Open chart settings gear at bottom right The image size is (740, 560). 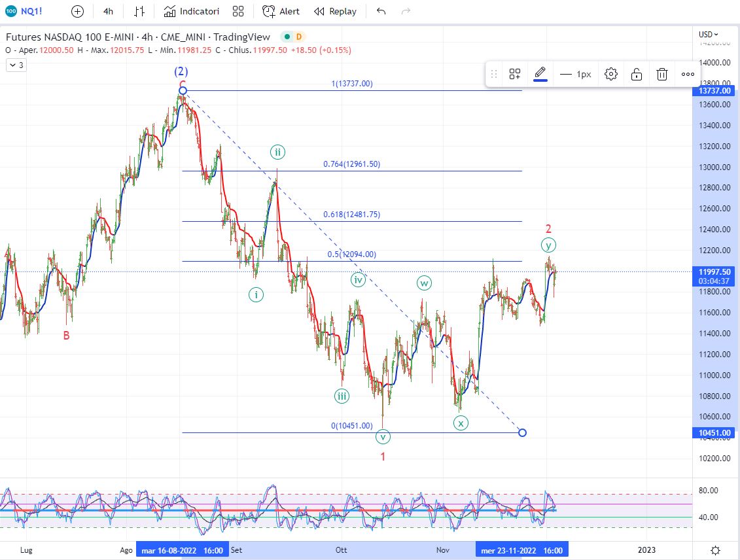715,550
